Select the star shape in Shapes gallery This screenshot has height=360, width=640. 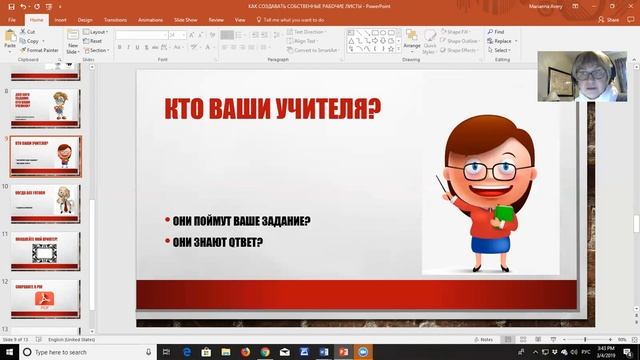point(391,49)
